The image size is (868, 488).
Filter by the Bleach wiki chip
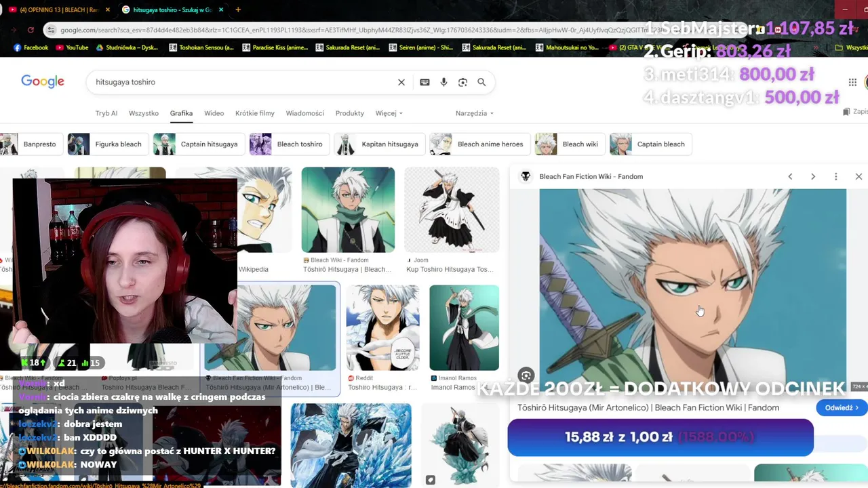[x=570, y=144]
